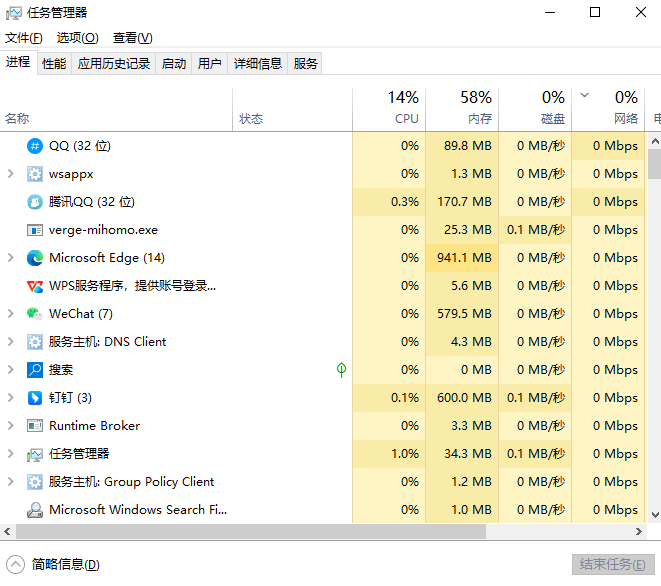Switch to the 应用历史记录 tab
The width and height of the screenshot is (661, 586).
[x=114, y=64]
